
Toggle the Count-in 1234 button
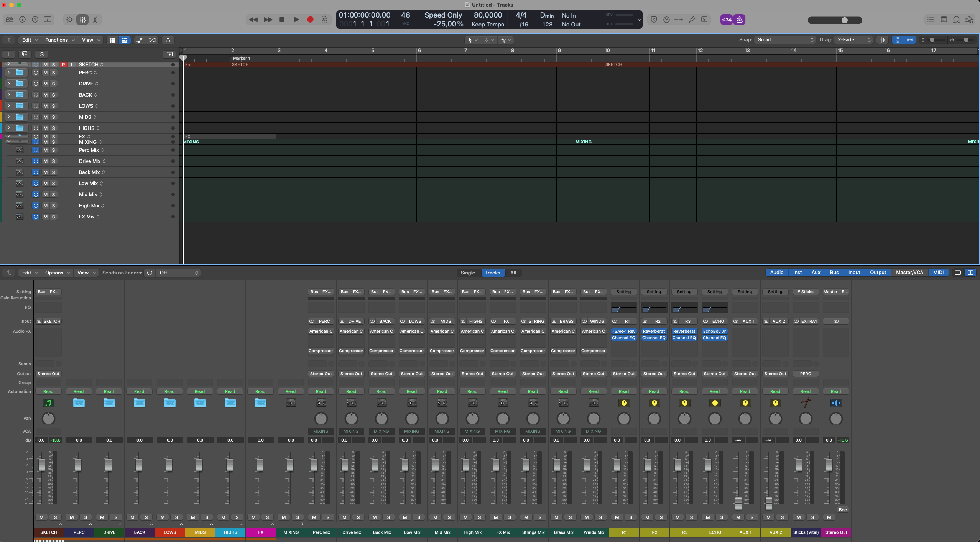(x=726, y=20)
